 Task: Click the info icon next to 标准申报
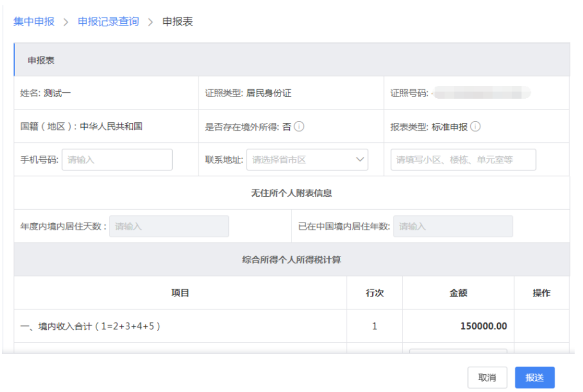pyautogui.click(x=475, y=127)
